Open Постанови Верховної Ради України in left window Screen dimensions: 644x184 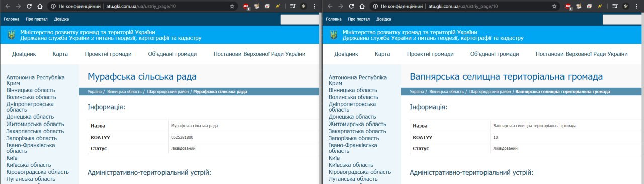click(260, 54)
